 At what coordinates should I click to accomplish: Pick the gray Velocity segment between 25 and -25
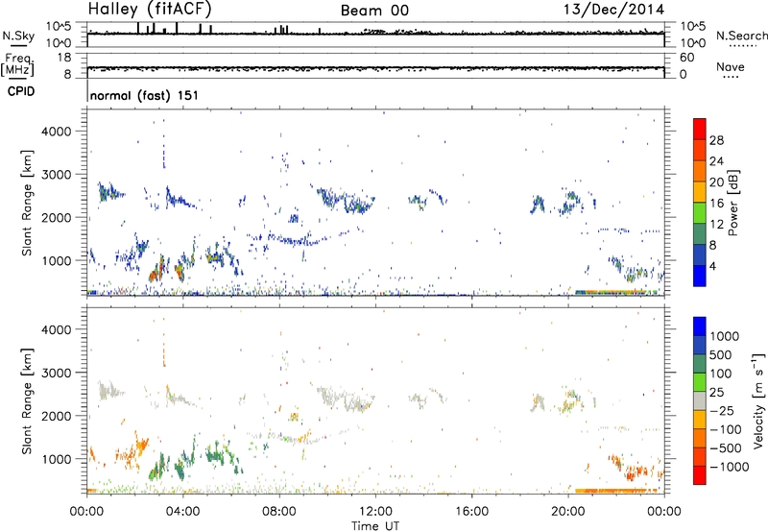pos(700,400)
